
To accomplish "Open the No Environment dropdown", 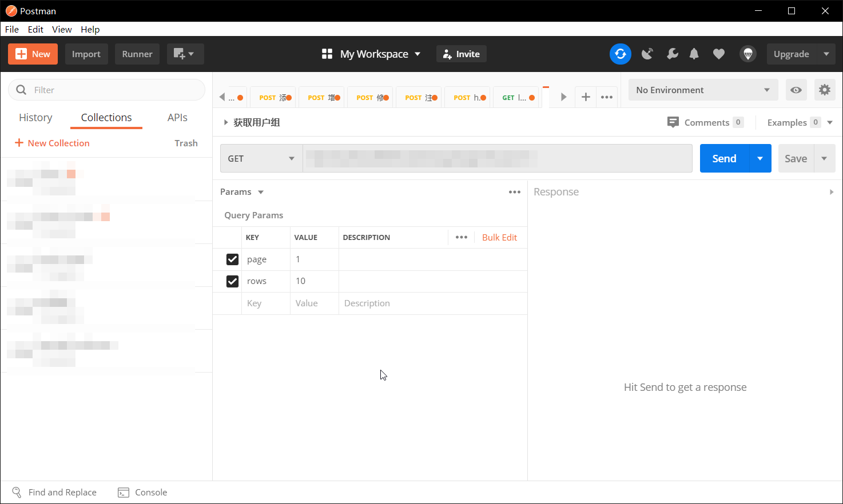I will coord(703,90).
